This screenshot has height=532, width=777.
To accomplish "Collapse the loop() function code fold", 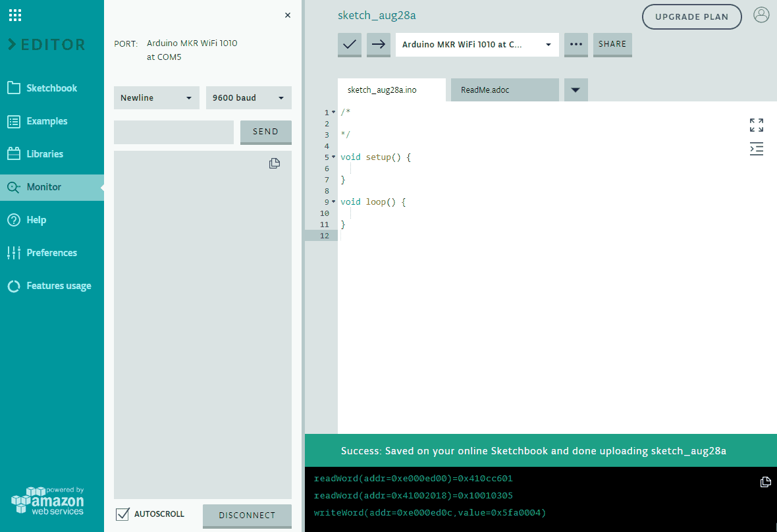I will (x=334, y=202).
